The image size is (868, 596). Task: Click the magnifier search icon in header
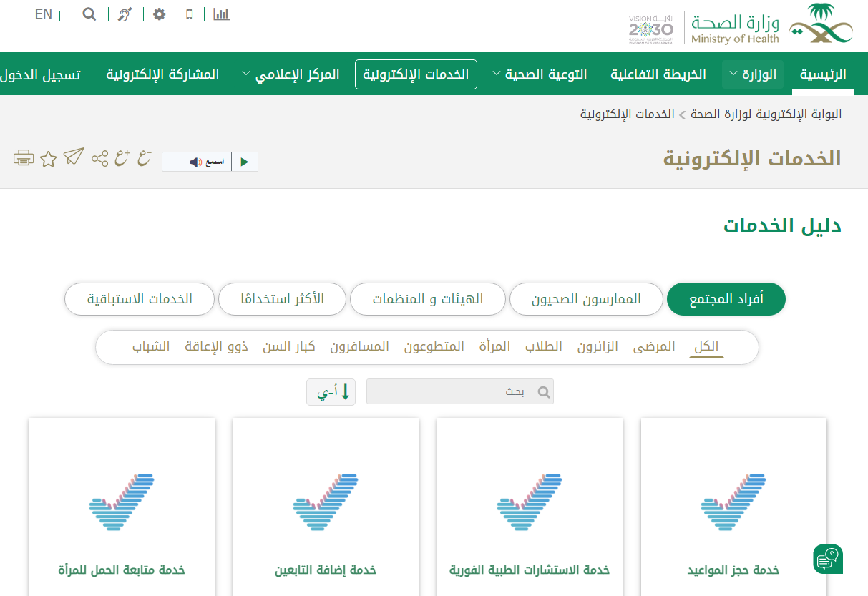point(89,14)
